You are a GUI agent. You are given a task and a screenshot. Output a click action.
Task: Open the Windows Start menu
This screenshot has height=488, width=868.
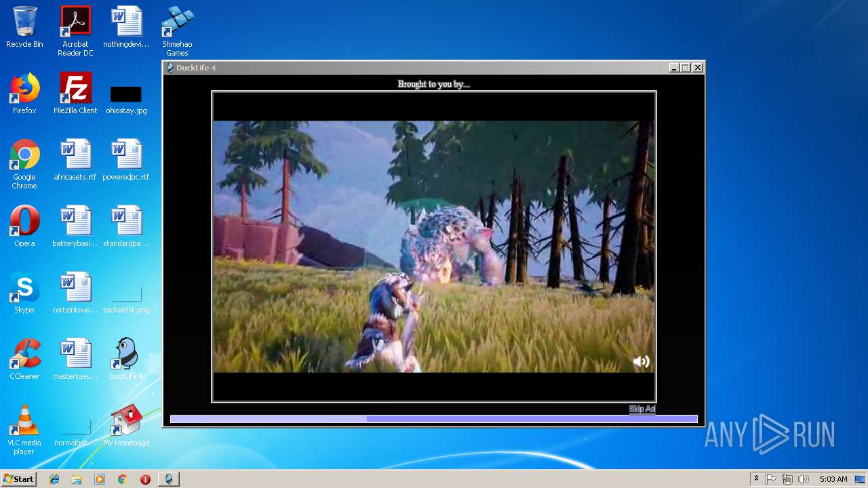[18, 479]
